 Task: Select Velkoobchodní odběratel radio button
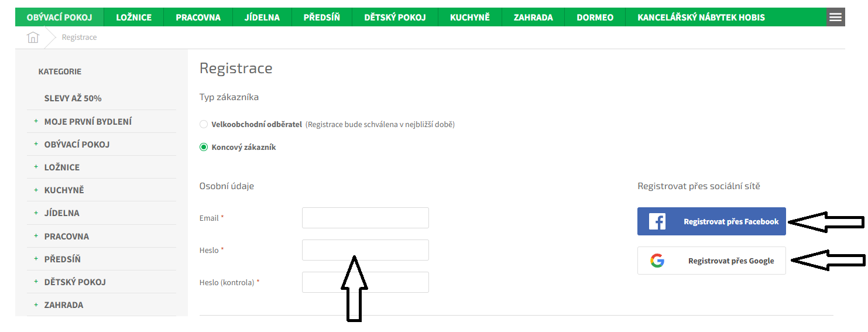pyautogui.click(x=204, y=124)
